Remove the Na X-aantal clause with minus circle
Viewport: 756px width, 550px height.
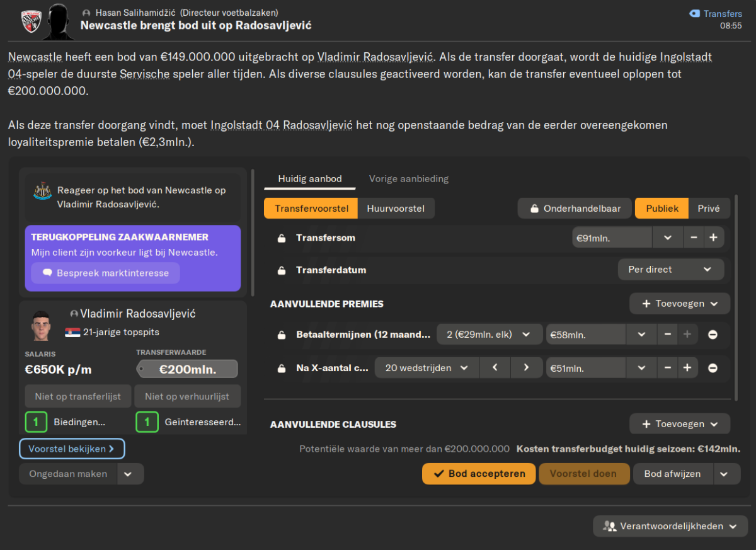[713, 368]
